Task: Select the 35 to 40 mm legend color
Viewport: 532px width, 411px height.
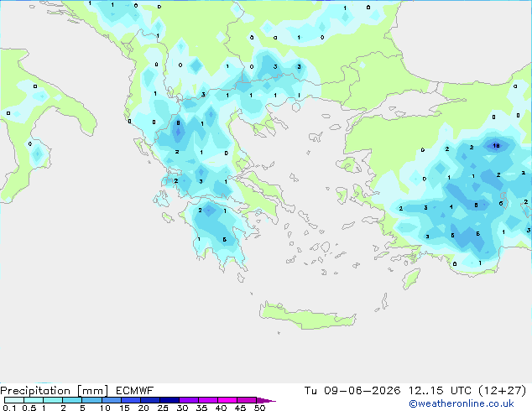Action: (x=207, y=400)
